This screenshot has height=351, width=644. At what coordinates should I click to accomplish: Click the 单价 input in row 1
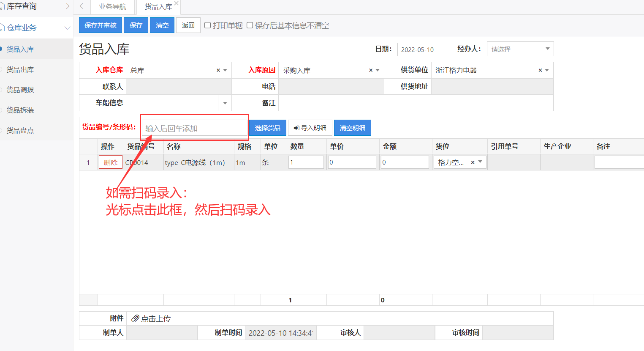352,162
